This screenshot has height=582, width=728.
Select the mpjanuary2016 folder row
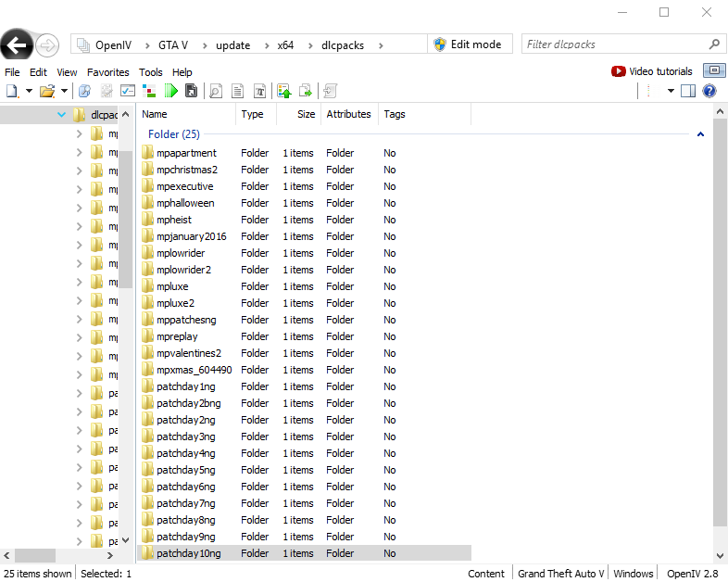306,236
